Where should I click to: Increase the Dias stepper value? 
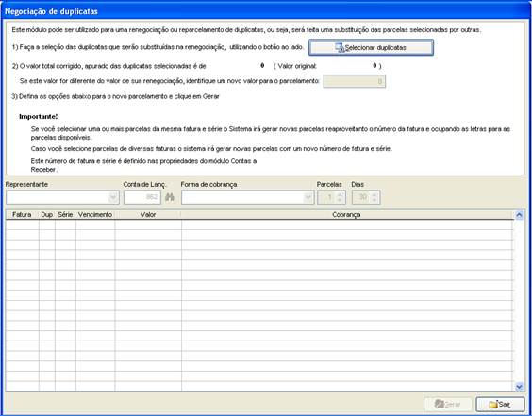(374, 194)
